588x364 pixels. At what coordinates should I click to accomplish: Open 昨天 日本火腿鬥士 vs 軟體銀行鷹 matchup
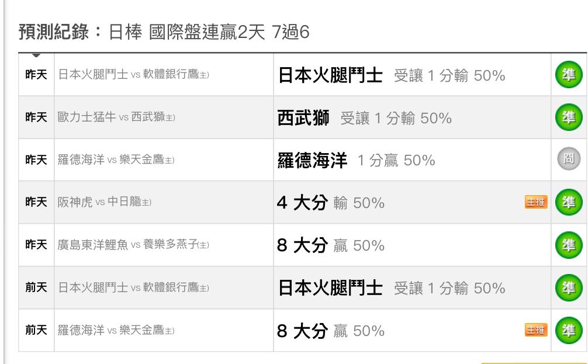(133, 74)
